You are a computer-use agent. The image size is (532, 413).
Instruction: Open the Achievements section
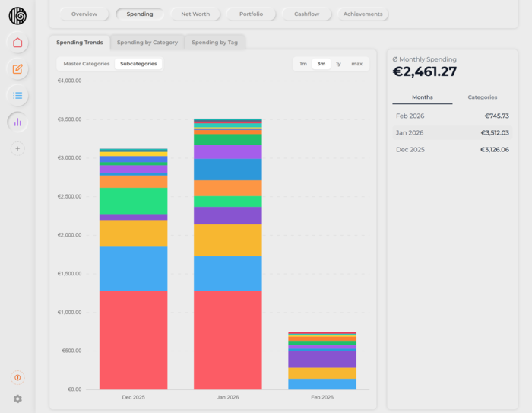pyautogui.click(x=363, y=14)
